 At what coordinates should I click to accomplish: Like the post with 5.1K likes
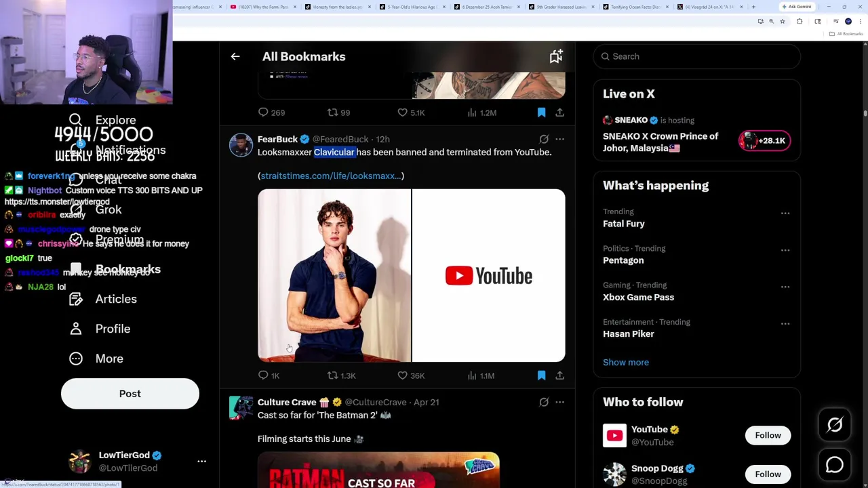411,113
